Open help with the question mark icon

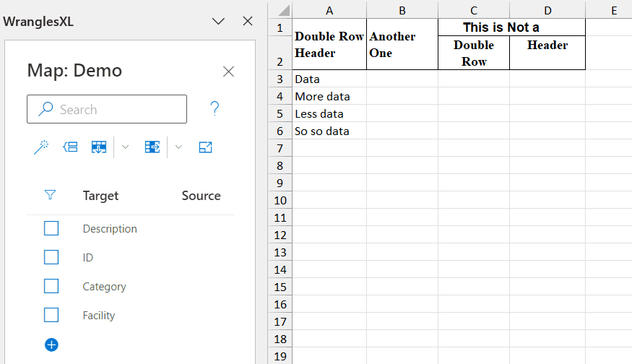215,109
